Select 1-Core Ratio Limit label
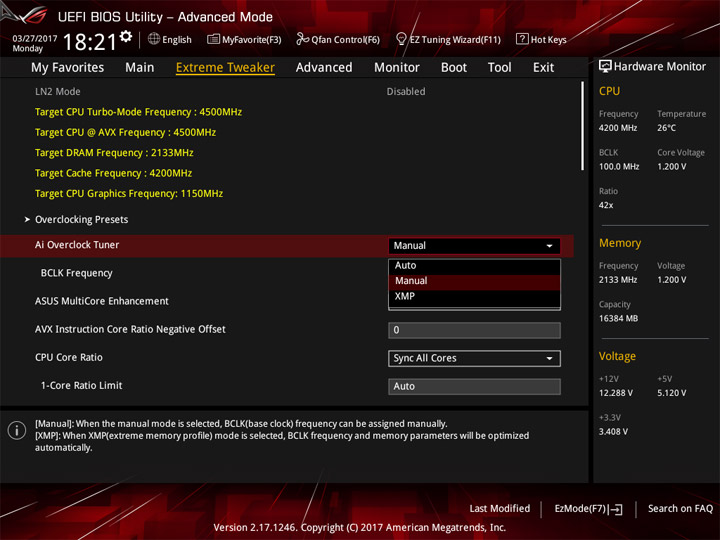This screenshot has height=540, width=720. [81, 385]
